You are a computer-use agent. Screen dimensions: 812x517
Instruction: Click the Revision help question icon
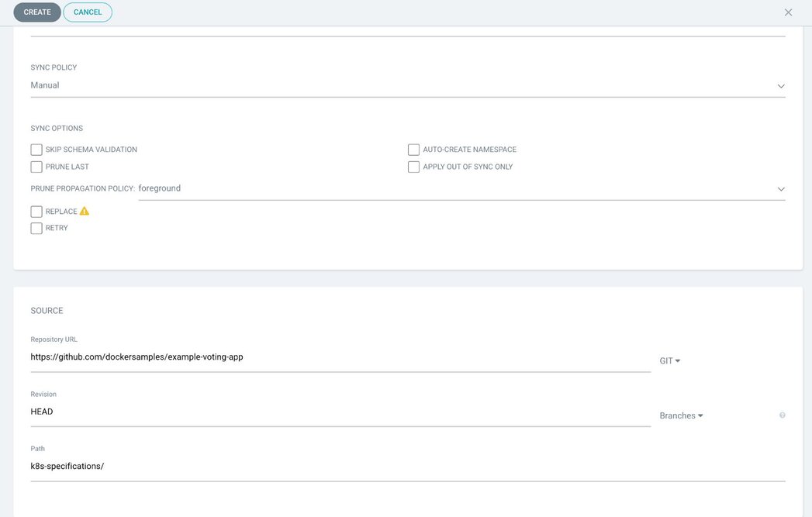[782, 415]
